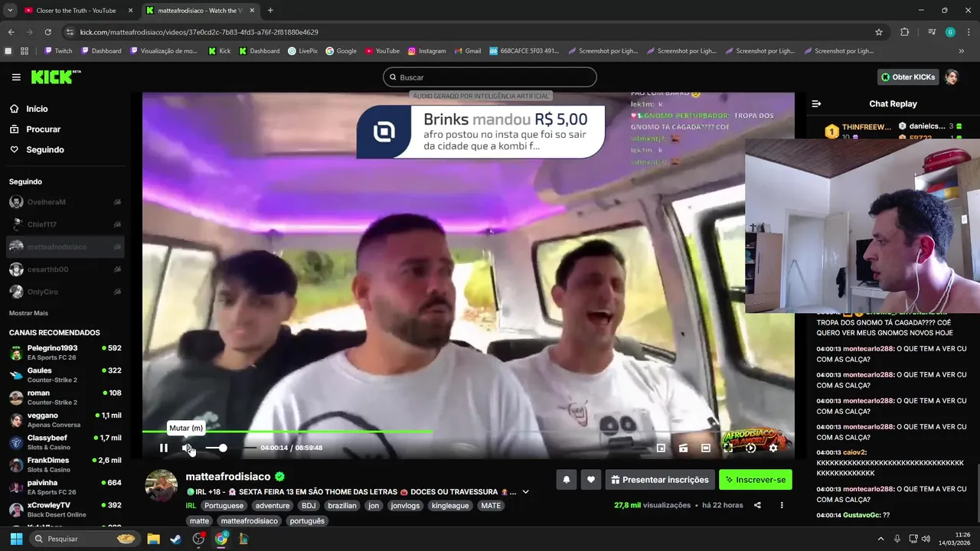This screenshot has height=551, width=980.
Task: Select Procurar in Kick sidebar
Action: (43, 129)
